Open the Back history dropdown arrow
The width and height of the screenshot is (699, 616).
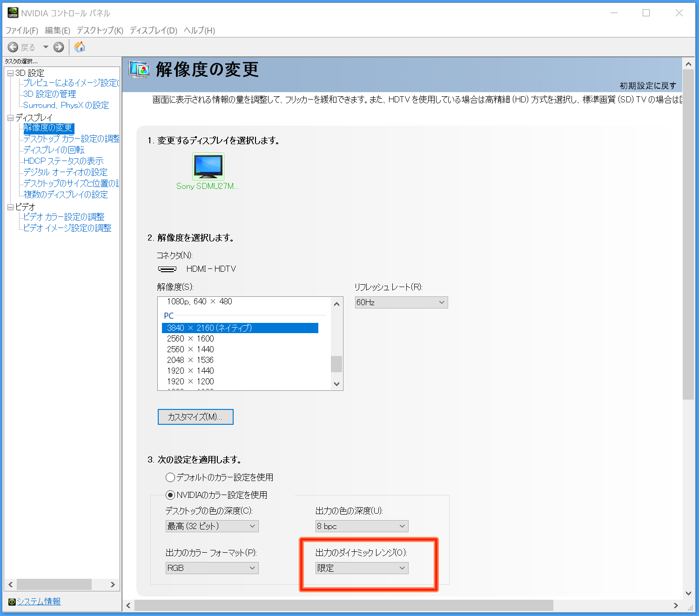pyautogui.click(x=46, y=47)
